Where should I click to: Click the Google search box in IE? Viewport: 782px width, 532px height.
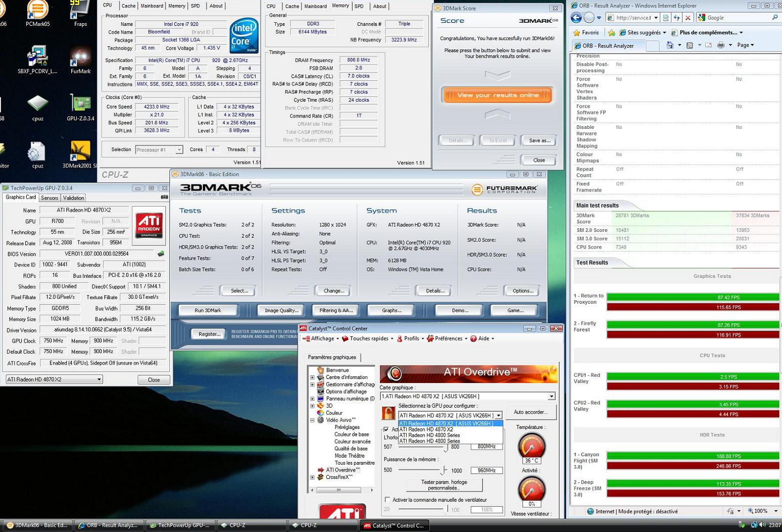(x=738, y=18)
